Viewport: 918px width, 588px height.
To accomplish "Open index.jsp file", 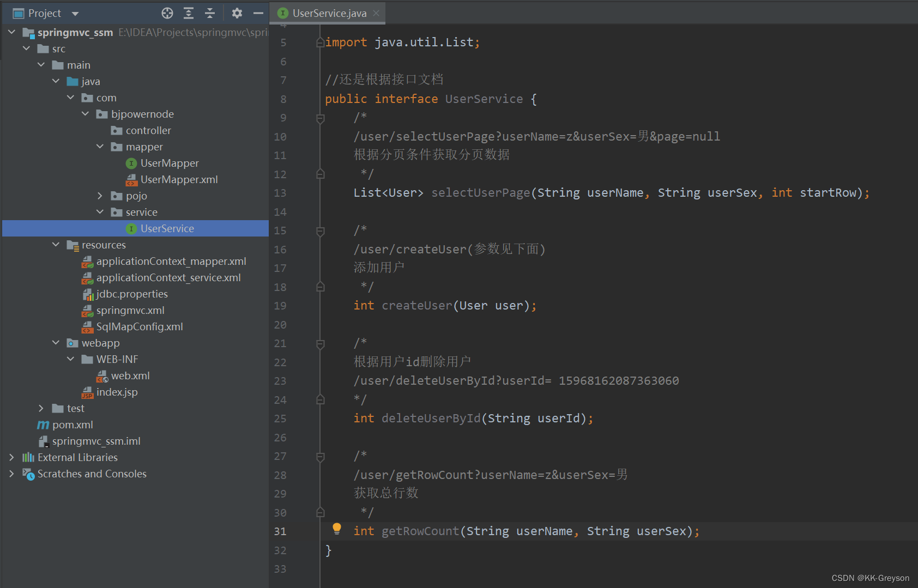I will pyautogui.click(x=117, y=392).
